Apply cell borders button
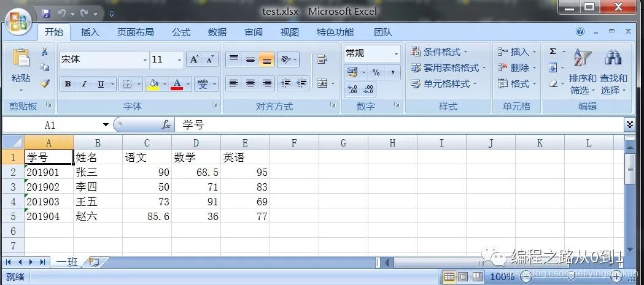The width and height of the screenshot is (644, 285). (127, 84)
